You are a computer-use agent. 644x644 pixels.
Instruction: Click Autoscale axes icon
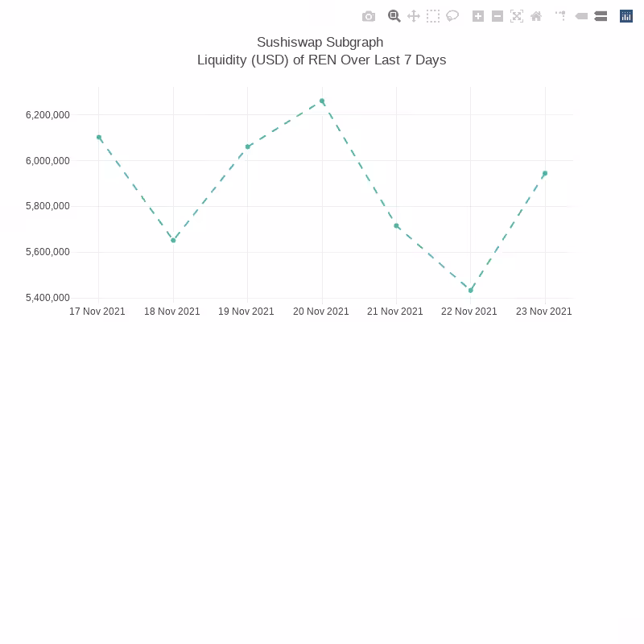517,16
